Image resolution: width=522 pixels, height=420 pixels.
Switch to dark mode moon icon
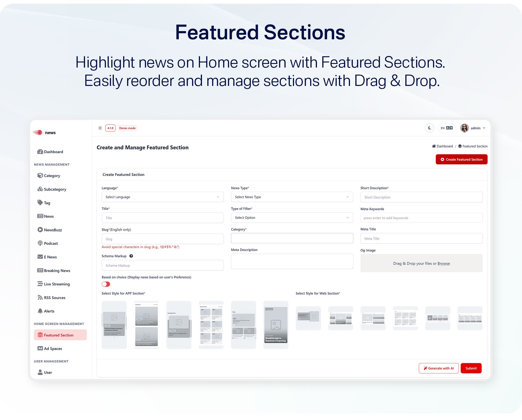click(x=429, y=128)
